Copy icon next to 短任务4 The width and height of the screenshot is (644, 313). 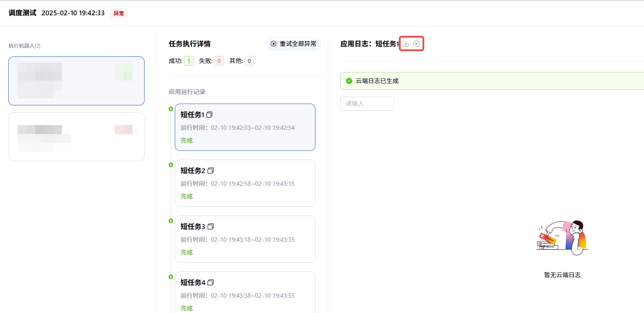pyautogui.click(x=211, y=282)
